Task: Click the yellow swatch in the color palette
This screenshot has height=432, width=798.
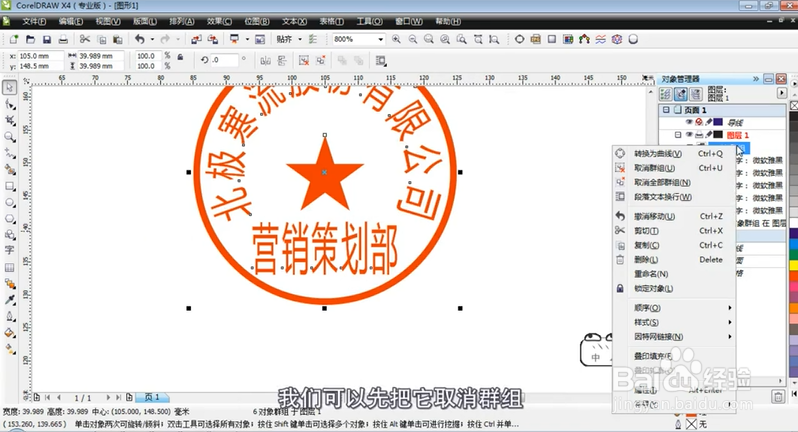Action: click(793, 265)
